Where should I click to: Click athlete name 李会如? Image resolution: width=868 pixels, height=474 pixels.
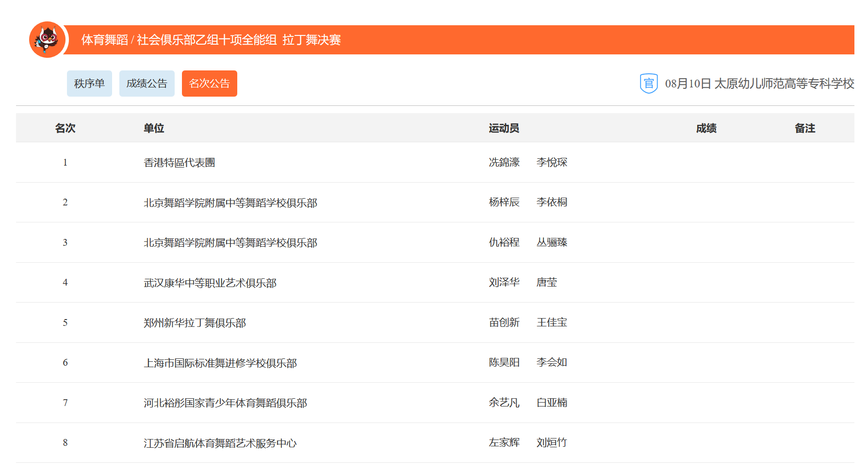(x=552, y=362)
